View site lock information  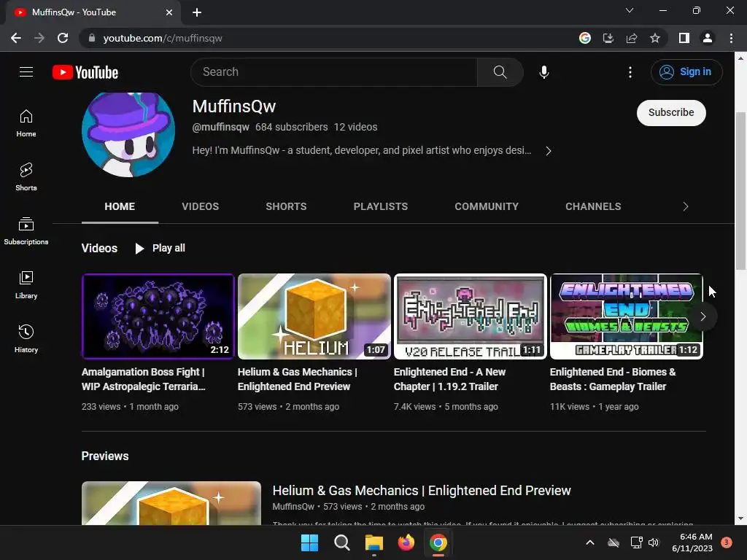pyautogui.click(x=92, y=38)
